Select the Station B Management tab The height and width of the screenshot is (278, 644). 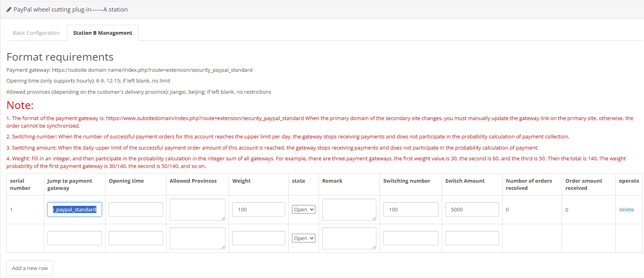[102, 33]
